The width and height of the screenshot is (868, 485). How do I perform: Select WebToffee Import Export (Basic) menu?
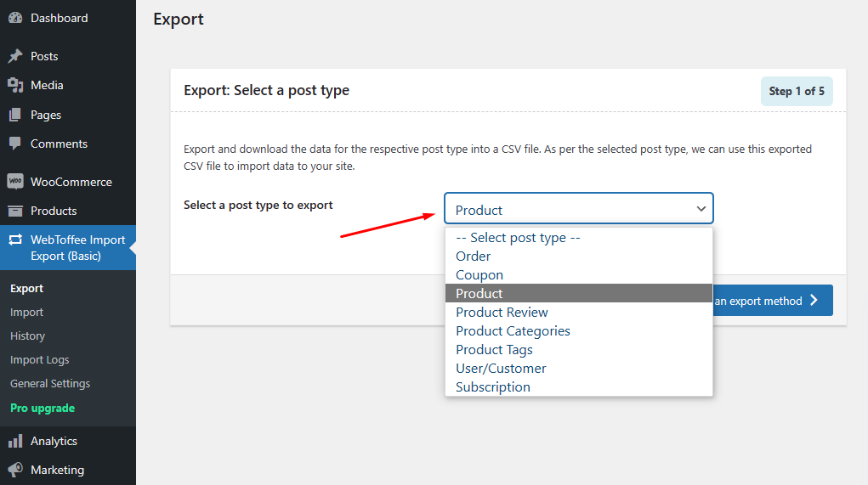[x=67, y=248]
